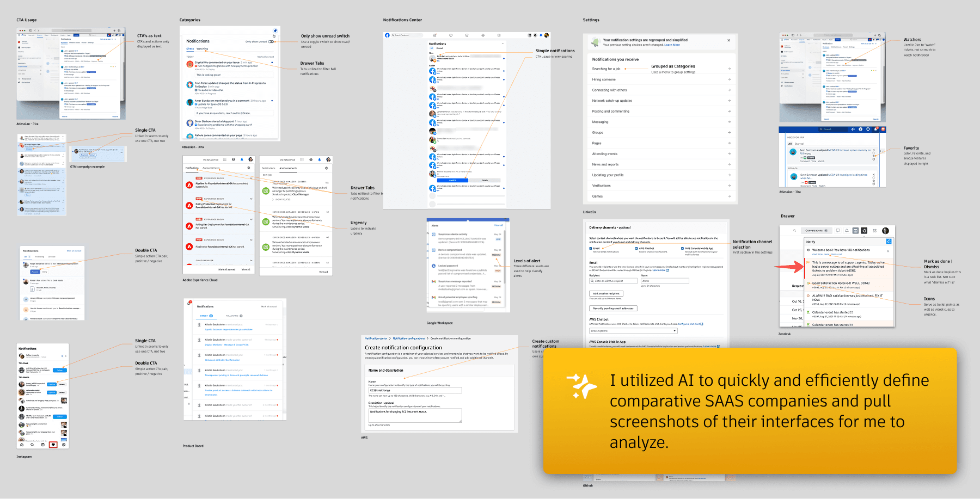Click the 'EC2StateChange' name field in AWS form
Image resolution: width=980 pixels, height=499 pixels.
coord(415,390)
